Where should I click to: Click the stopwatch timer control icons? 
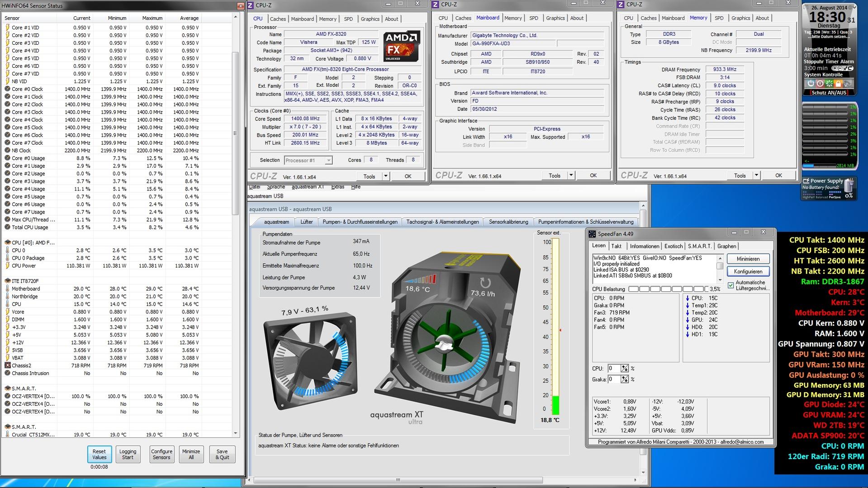(842, 68)
